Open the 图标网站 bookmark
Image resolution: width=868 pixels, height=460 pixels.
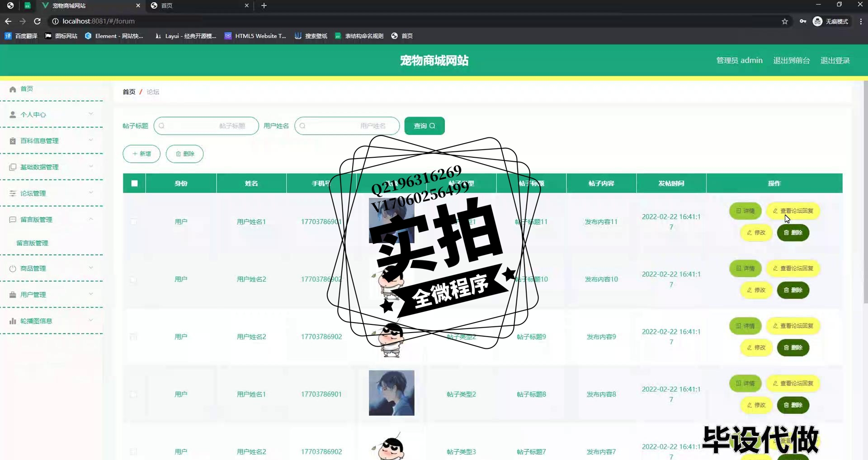pos(61,36)
